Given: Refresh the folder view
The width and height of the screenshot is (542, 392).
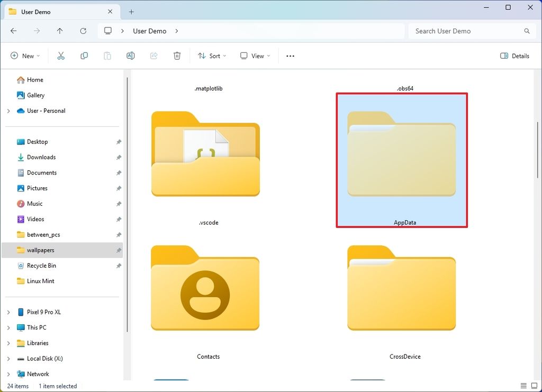Looking at the screenshot, I should 83,31.
